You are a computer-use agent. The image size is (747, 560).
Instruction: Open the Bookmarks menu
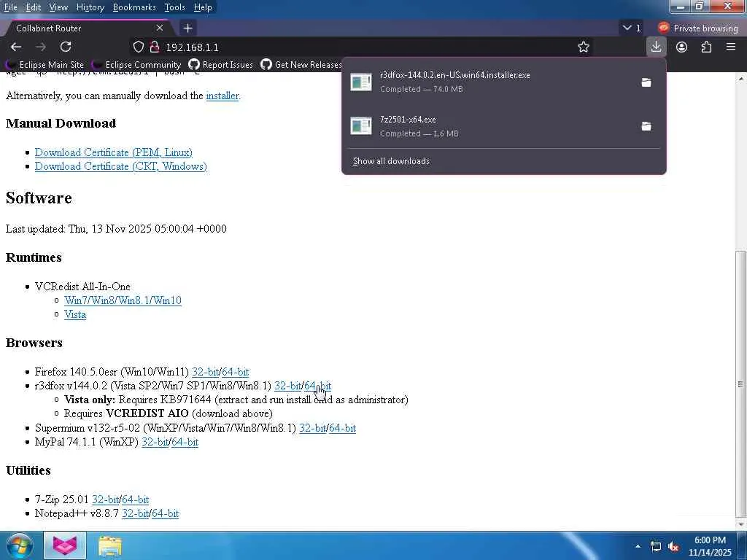tap(134, 7)
